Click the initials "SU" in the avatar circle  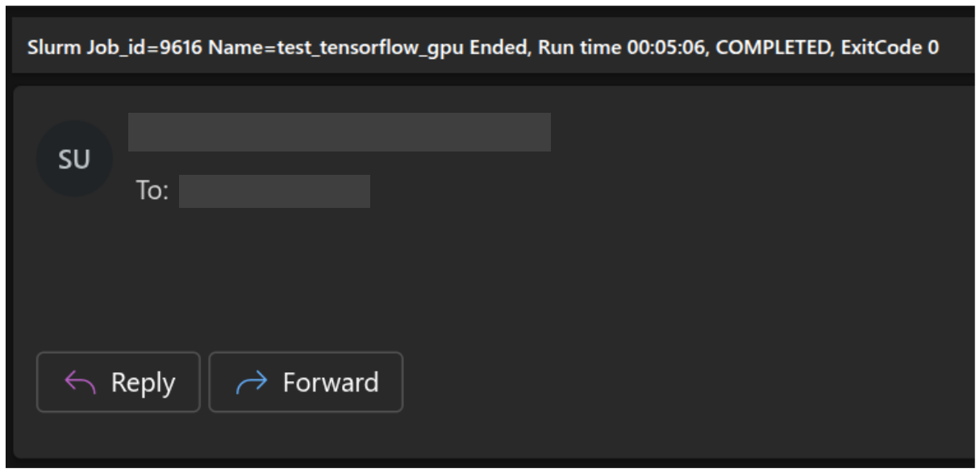[x=74, y=160]
